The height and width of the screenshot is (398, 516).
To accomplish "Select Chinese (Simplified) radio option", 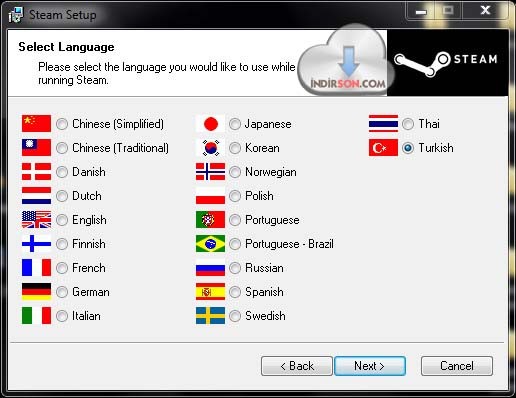I will (x=62, y=124).
